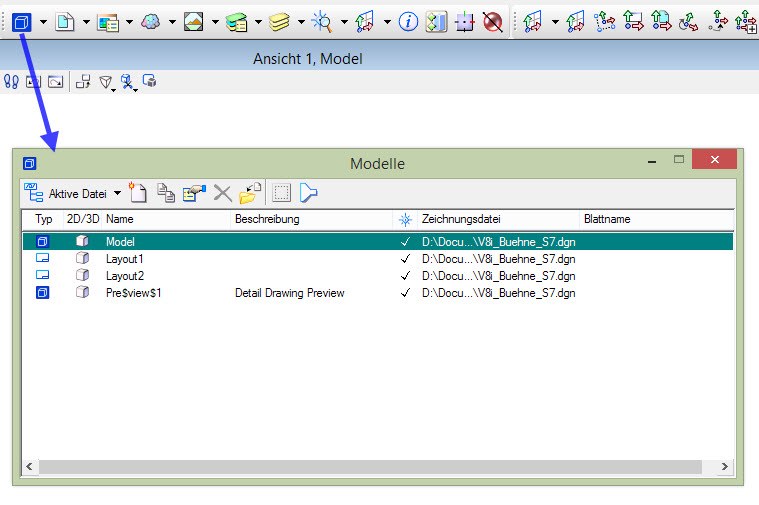Viewport: 759px width, 505px height.
Task: Toggle the checkmark in the Model row
Action: pyautogui.click(x=406, y=242)
